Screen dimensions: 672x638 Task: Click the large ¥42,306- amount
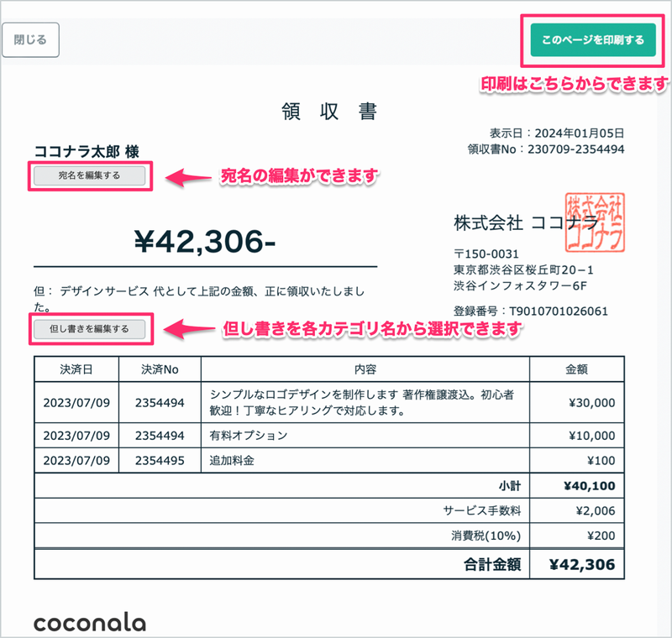tap(205, 242)
